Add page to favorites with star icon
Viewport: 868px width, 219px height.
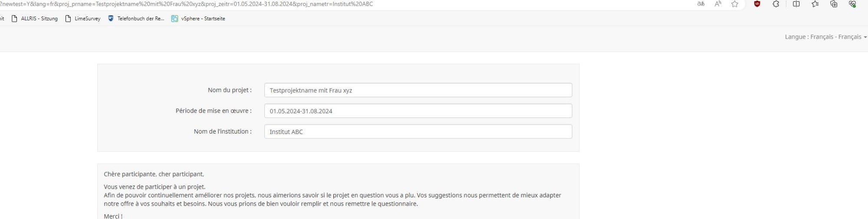(x=735, y=4)
